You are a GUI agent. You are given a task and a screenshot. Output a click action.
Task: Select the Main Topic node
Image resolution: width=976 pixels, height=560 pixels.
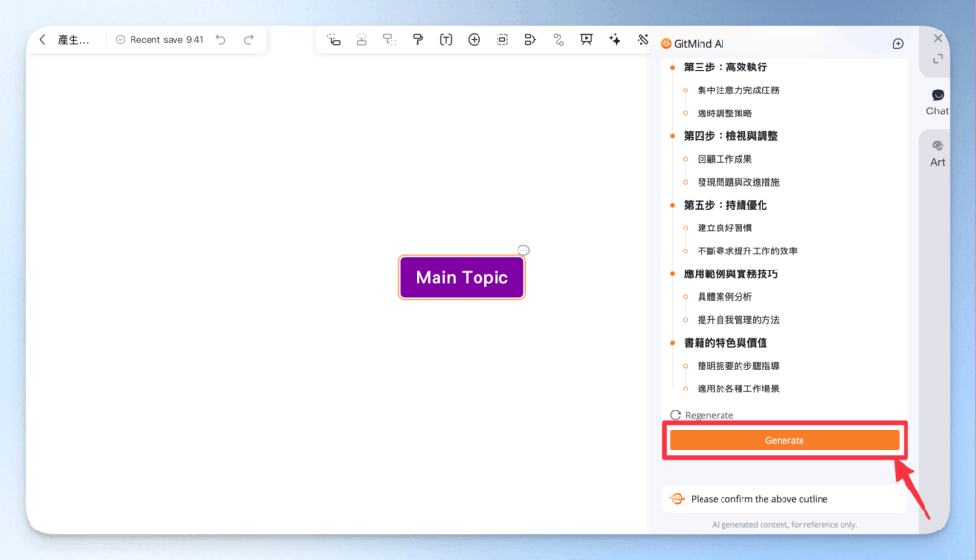point(461,276)
